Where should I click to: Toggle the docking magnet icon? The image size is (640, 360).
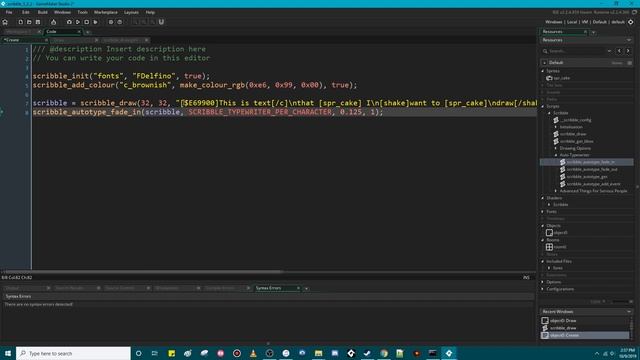[161, 22]
